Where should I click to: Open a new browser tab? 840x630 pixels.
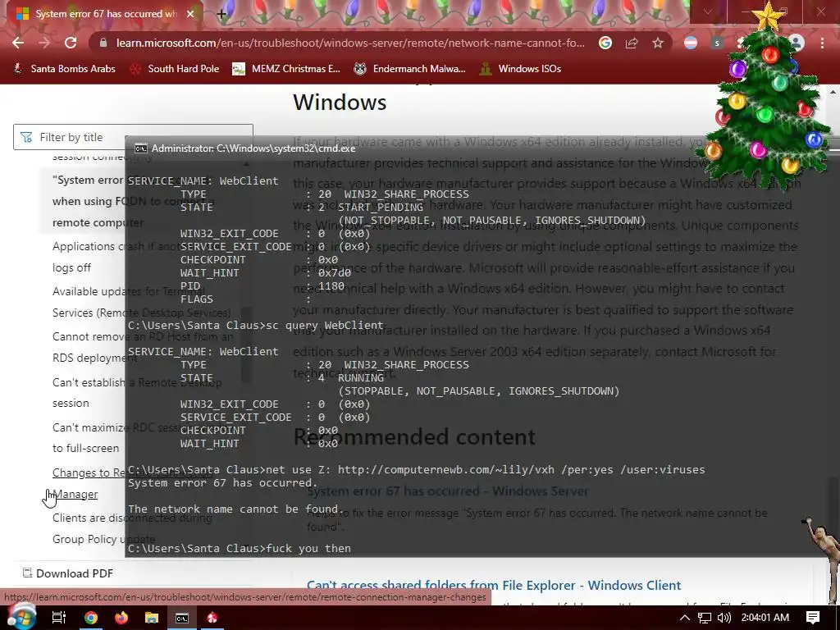click(221, 14)
